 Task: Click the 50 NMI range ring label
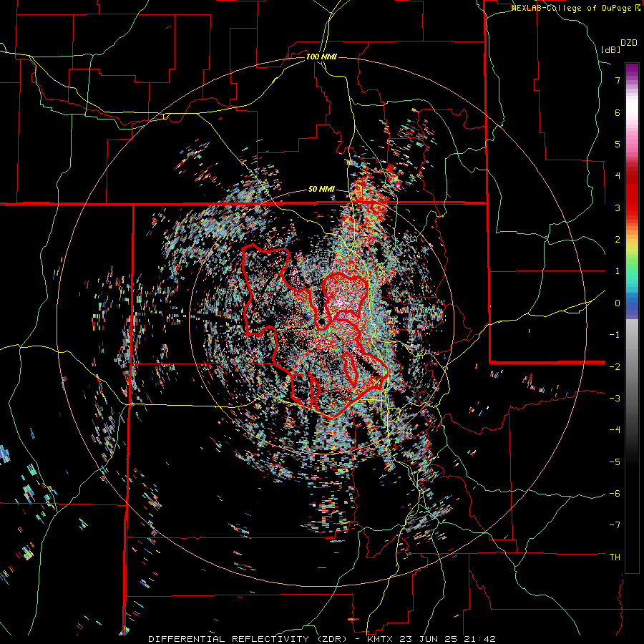(x=321, y=190)
